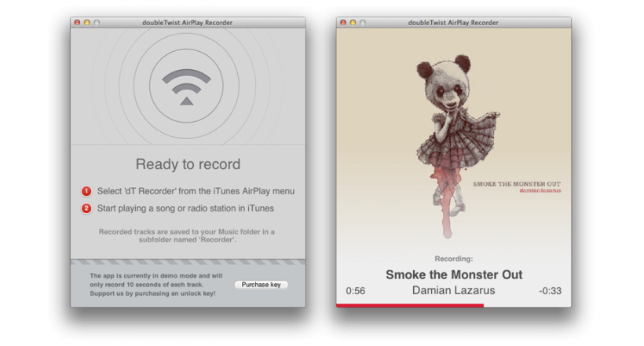Close the right AirPlay Recorder window
644x346 pixels.
click(x=343, y=23)
